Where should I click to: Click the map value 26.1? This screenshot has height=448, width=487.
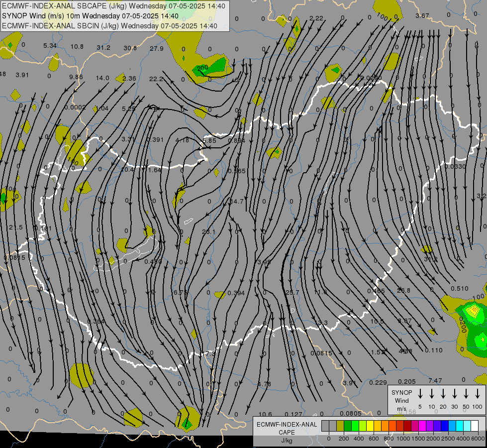pos(209,231)
